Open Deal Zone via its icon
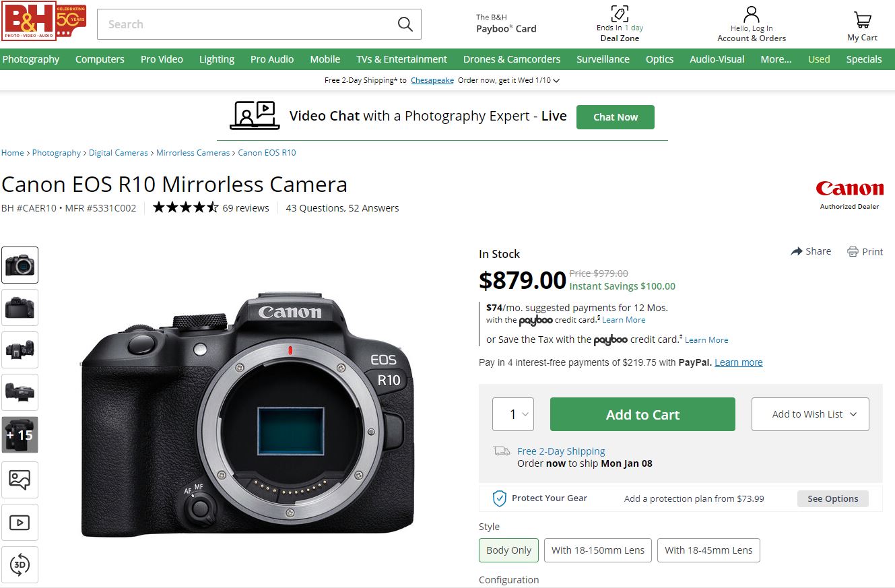 click(x=620, y=13)
